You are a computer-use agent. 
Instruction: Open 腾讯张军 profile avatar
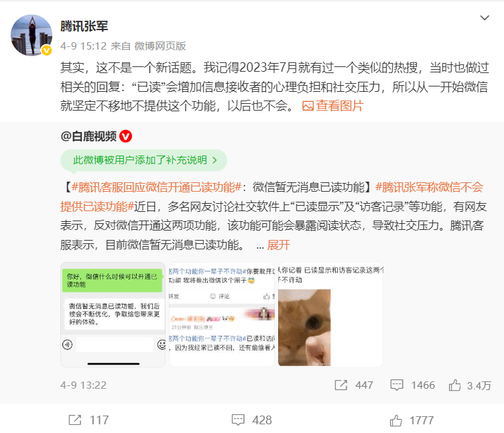[31, 35]
